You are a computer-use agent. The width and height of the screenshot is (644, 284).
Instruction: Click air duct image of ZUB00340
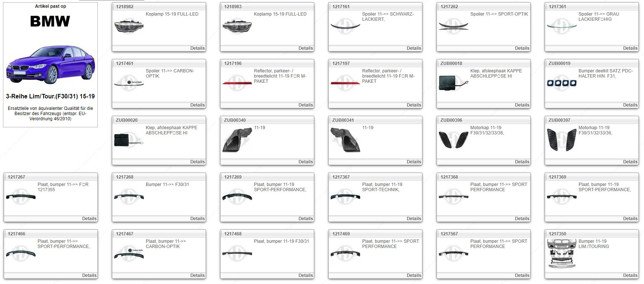coord(237,140)
